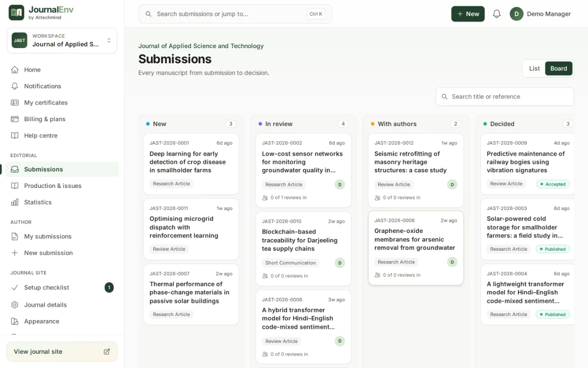Click assignee avatar on JAST-2026-0002 card

click(340, 184)
